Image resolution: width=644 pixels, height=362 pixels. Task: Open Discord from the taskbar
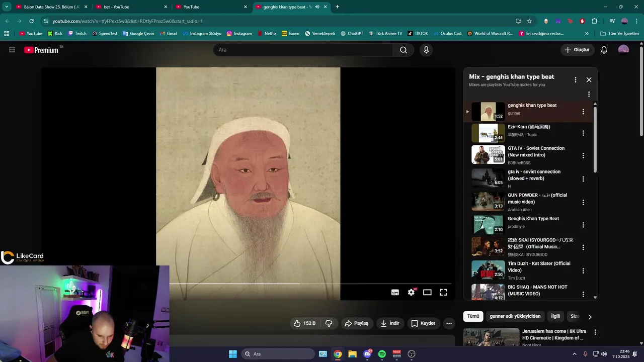pyautogui.click(x=367, y=354)
